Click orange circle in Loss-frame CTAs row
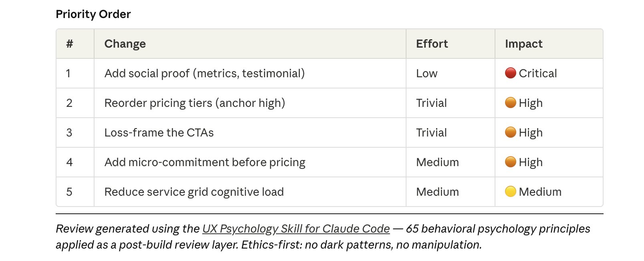The width and height of the screenshot is (644, 261). point(510,133)
